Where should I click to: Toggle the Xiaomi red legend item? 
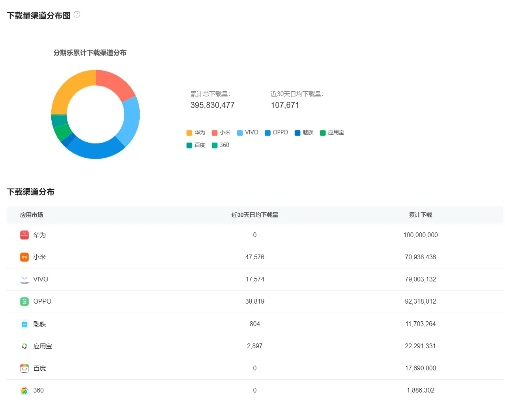coord(221,133)
